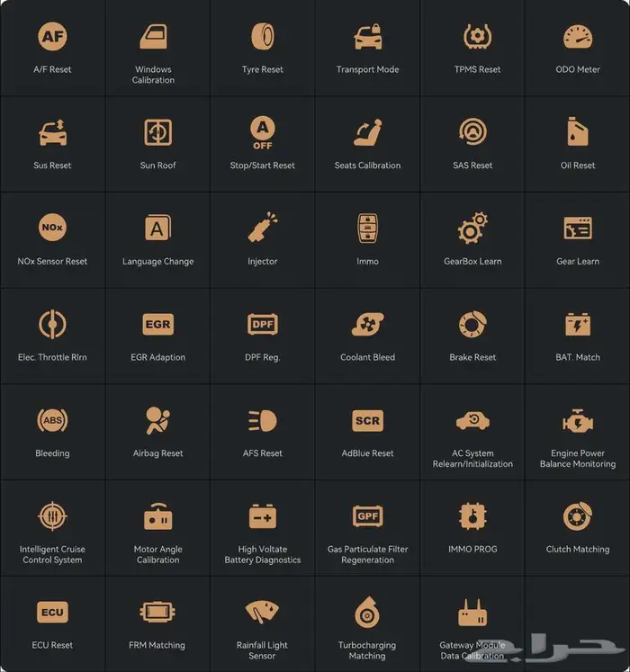Choose the DPF Reg. icon

click(x=263, y=324)
